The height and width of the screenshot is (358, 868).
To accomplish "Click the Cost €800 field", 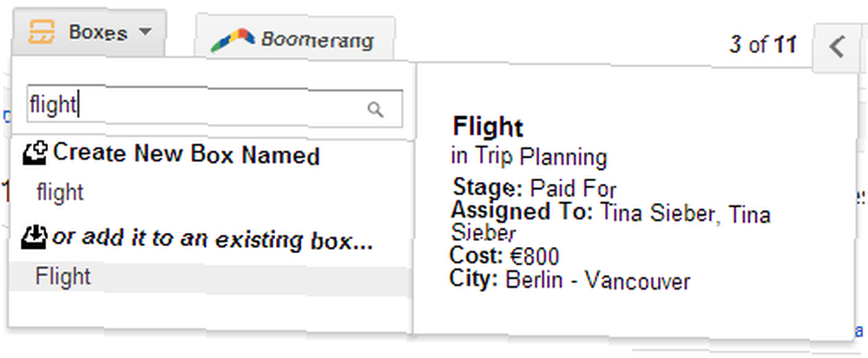I will coord(505,257).
